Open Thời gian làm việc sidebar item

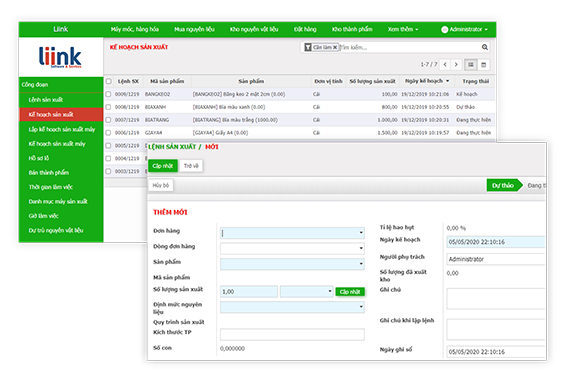61,187
